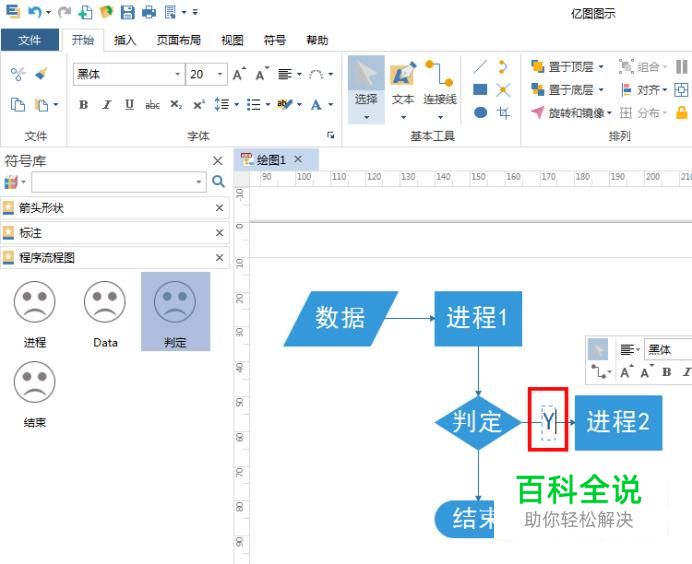
Task: Close the 符号库 panel
Action: (x=218, y=161)
